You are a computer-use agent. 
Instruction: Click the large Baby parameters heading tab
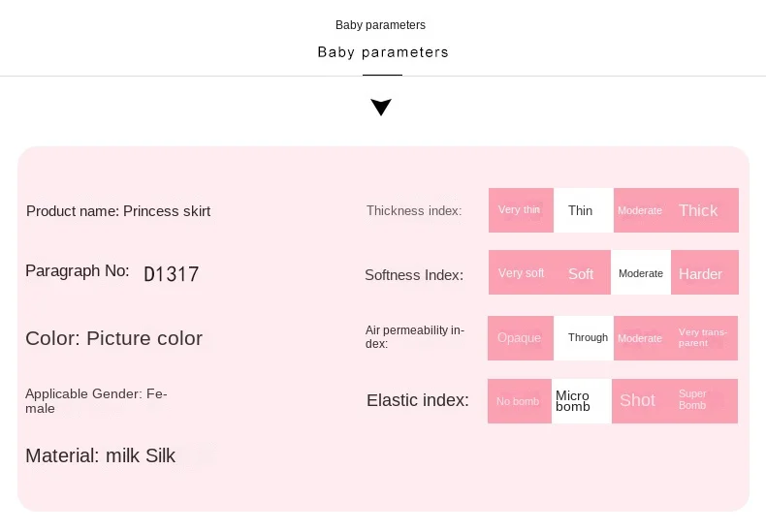[x=382, y=52]
